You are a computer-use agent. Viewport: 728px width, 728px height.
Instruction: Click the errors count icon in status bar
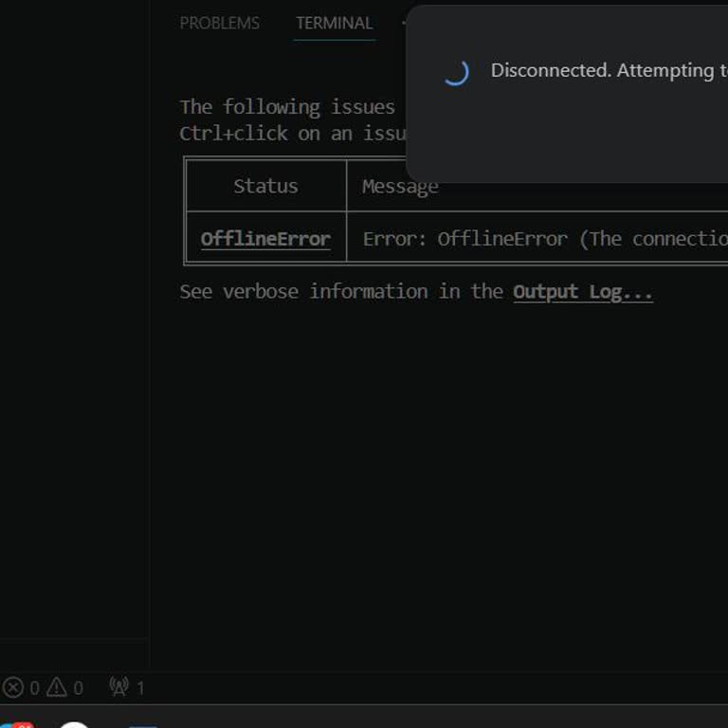pos(13,687)
